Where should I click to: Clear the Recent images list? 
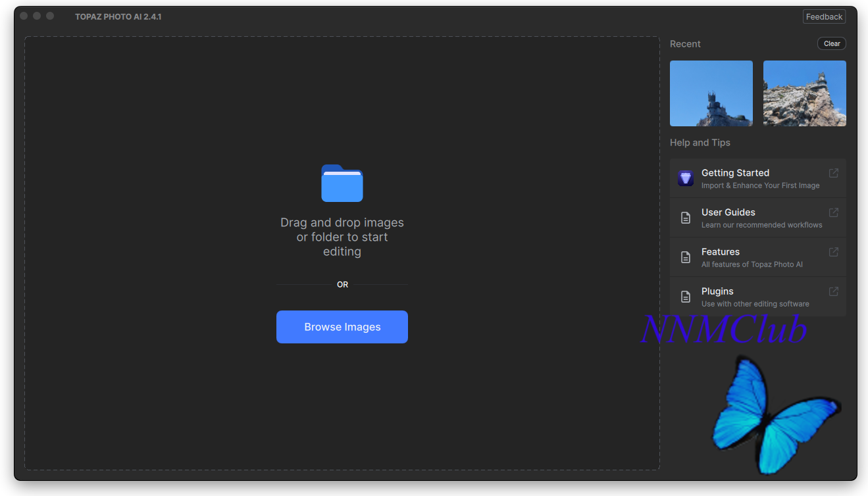pos(832,43)
